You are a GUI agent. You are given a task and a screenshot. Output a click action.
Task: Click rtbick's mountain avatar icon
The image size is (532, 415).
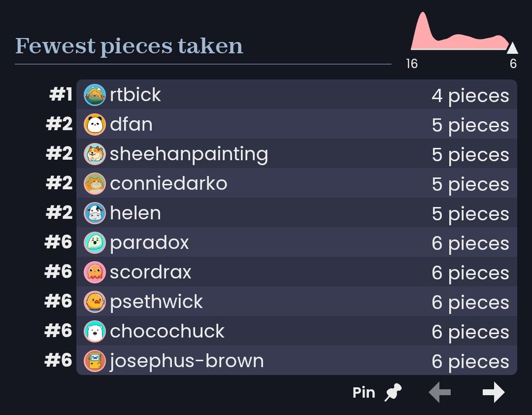pos(95,95)
